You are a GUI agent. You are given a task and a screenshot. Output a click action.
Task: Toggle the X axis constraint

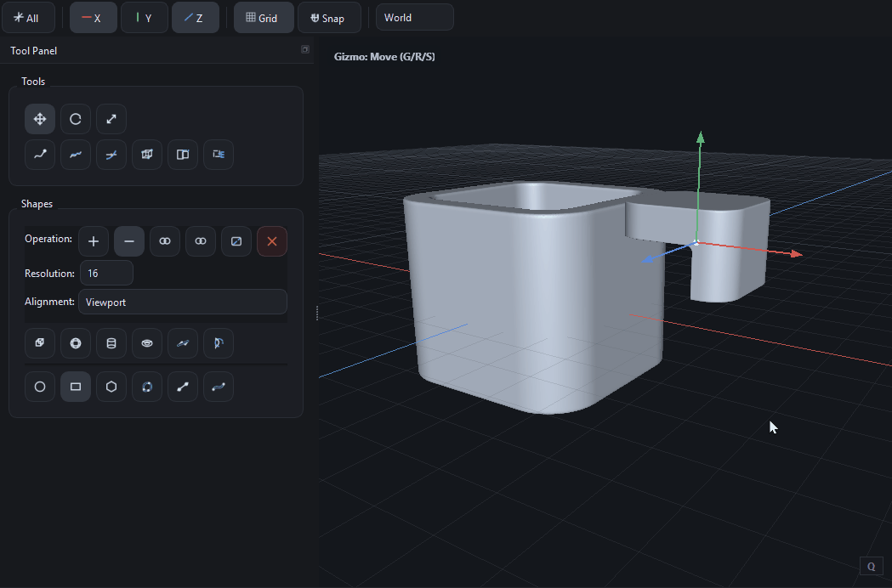click(93, 17)
